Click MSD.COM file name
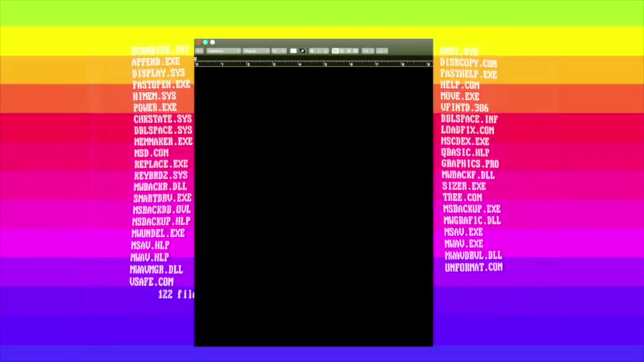The image size is (644, 362). 152,153
